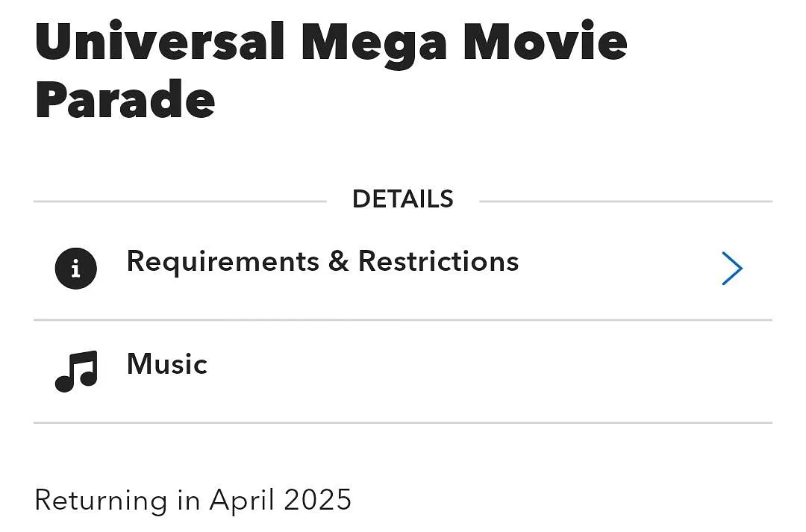Viewport: 806px width, 532px height.
Task: Click the divider line left of DETAILS
Action: [180, 201]
